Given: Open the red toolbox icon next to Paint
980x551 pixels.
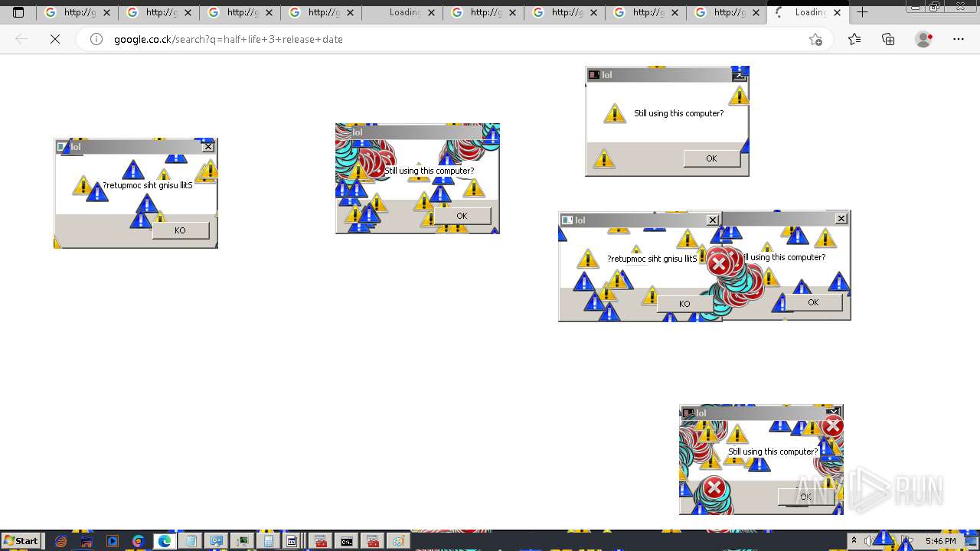Looking at the screenshot, I should 373,541.
